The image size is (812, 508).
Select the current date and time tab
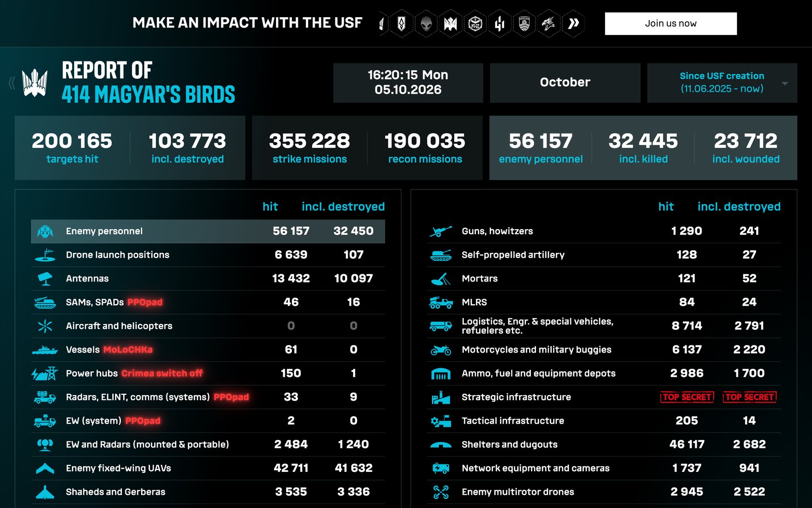[408, 83]
